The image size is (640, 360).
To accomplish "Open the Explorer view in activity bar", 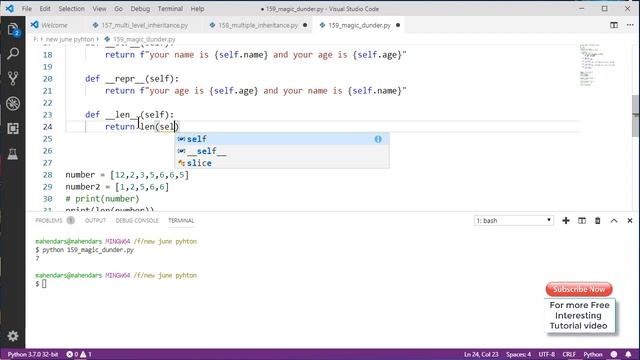I will (x=13, y=30).
